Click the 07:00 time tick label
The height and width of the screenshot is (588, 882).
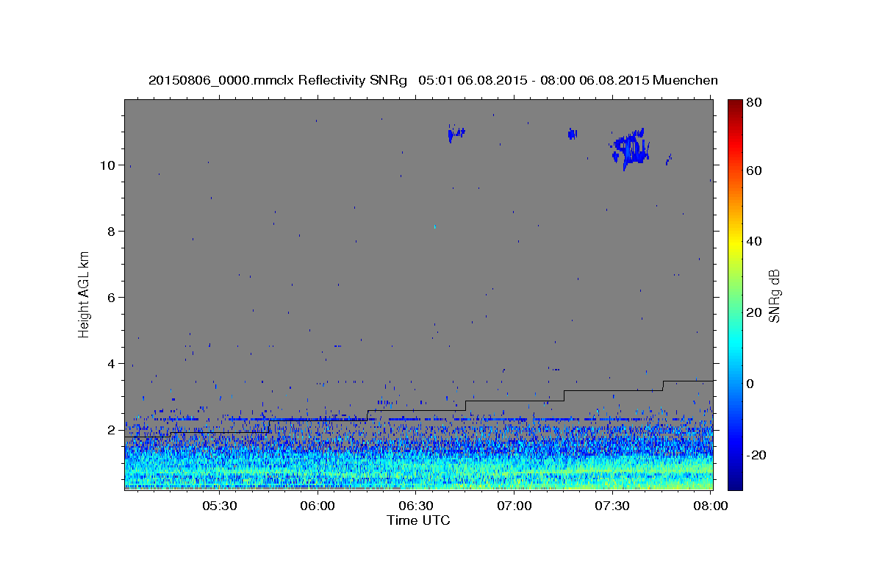point(514,506)
